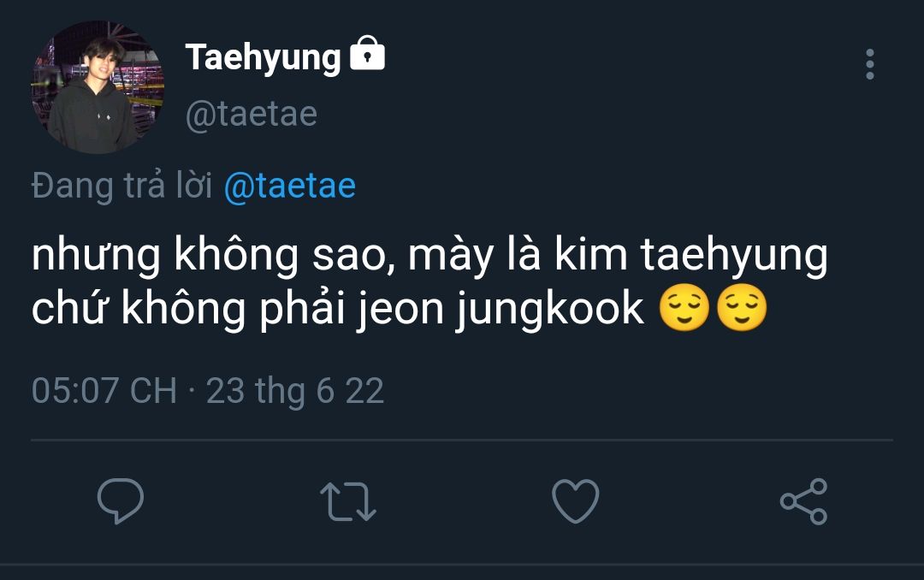The width and height of the screenshot is (924, 580).
Task: Tap the first relieved face emoji
Action: [x=684, y=310]
